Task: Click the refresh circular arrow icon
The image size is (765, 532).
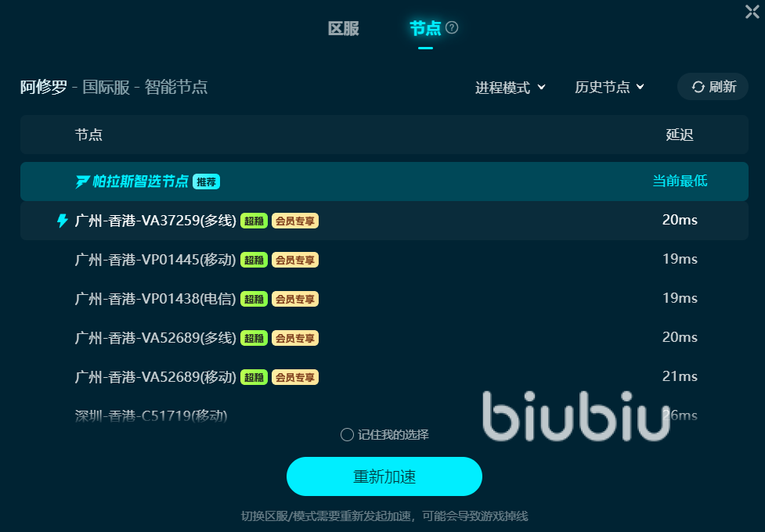Action: (698, 87)
